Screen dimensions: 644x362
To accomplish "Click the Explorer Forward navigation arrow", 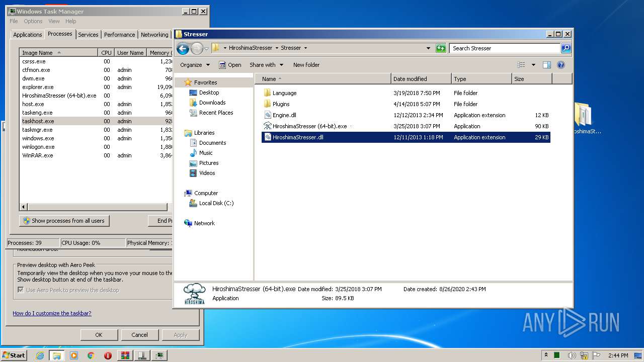I will coord(197,48).
